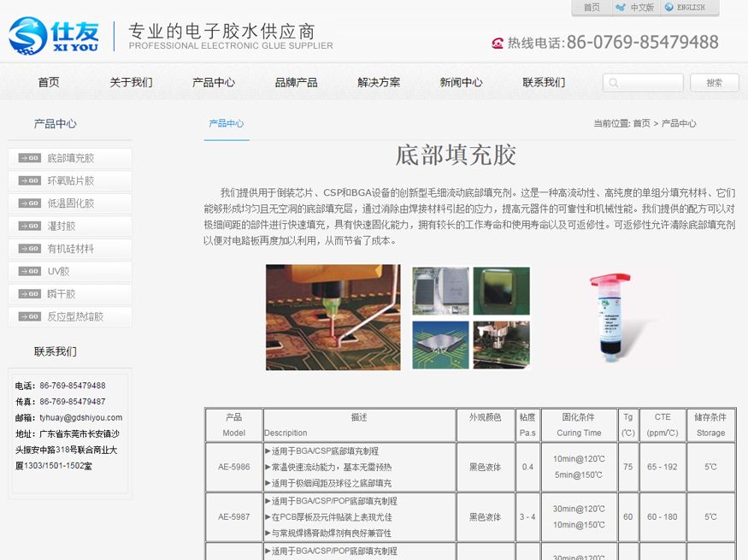Click the 60 - 180 CTE value
The width and height of the screenshot is (748, 560).
click(x=663, y=516)
